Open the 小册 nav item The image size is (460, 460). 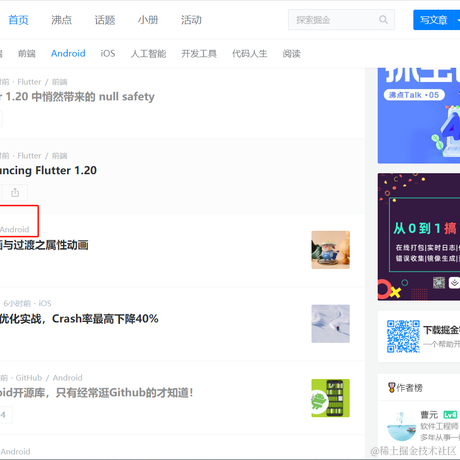coord(148,20)
